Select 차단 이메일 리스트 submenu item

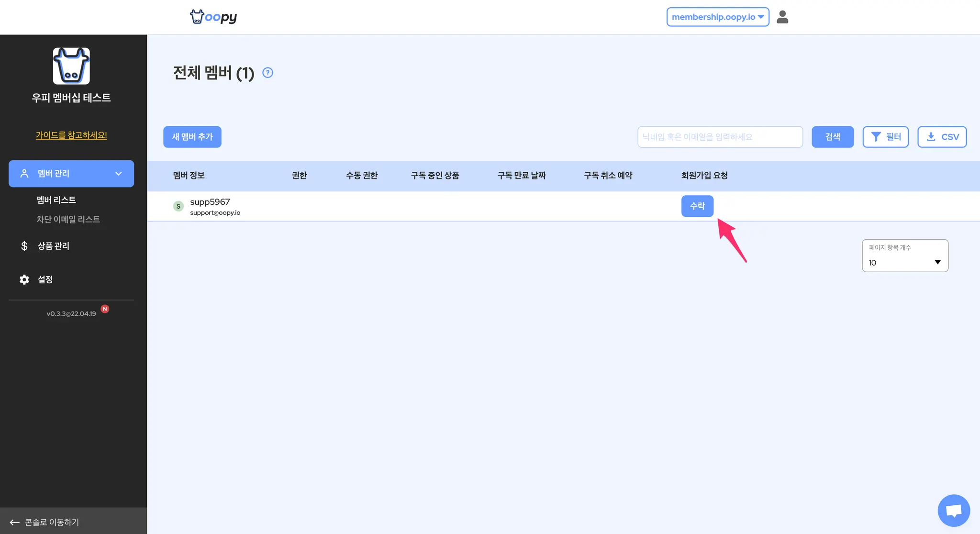click(68, 219)
